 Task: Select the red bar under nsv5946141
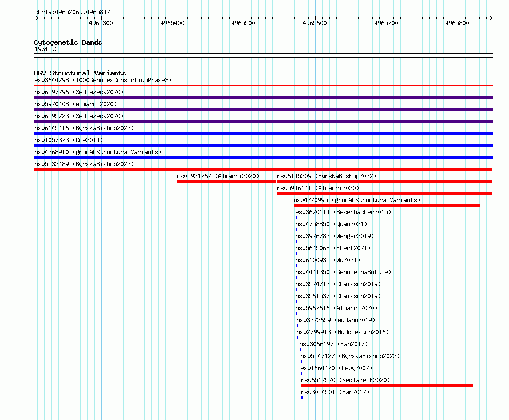pyautogui.click(x=385, y=194)
